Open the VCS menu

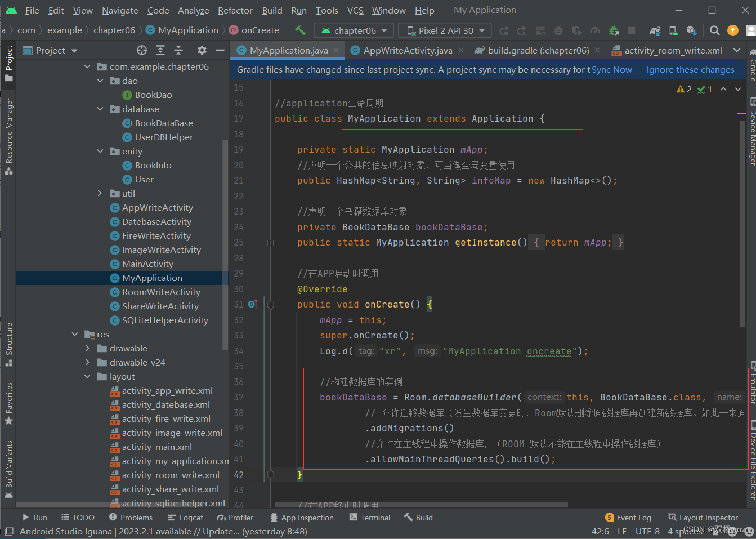(x=357, y=10)
